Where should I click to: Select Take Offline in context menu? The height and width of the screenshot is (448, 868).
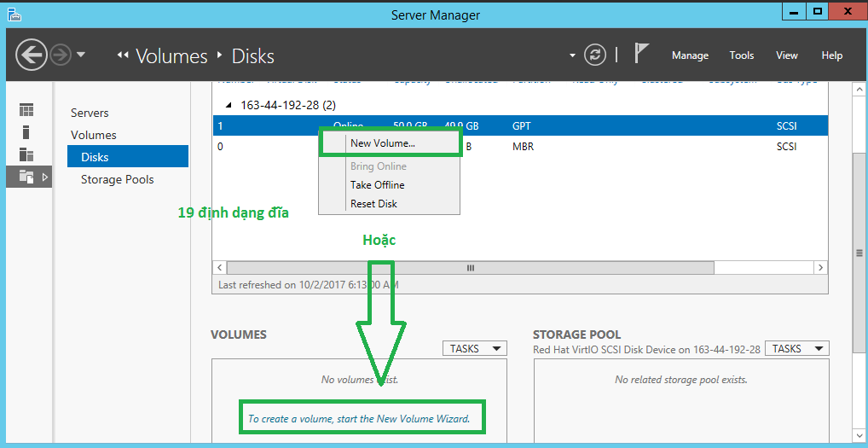(377, 185)
